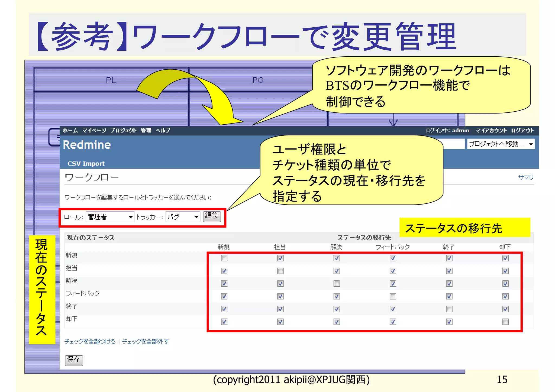Toggle 担当 row 解決 column checkbox
This screenshot has height=392, width=555.
coord(337,271)
